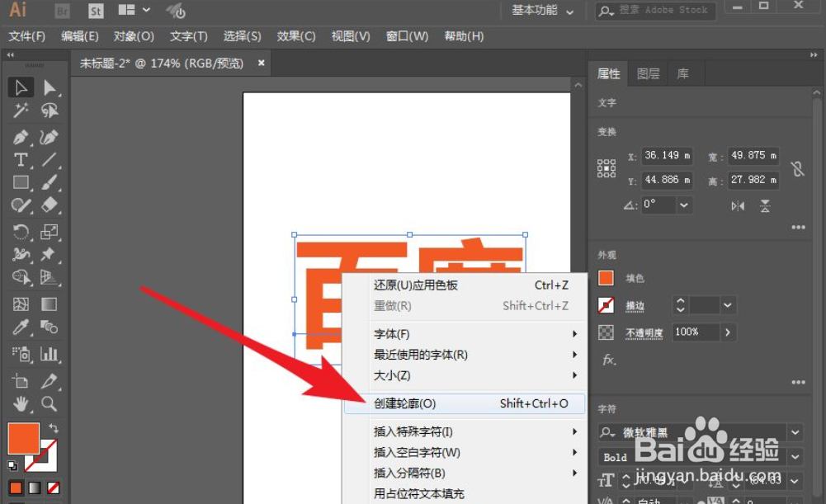Select the Eyedropper tool

(x=21, y=327)
